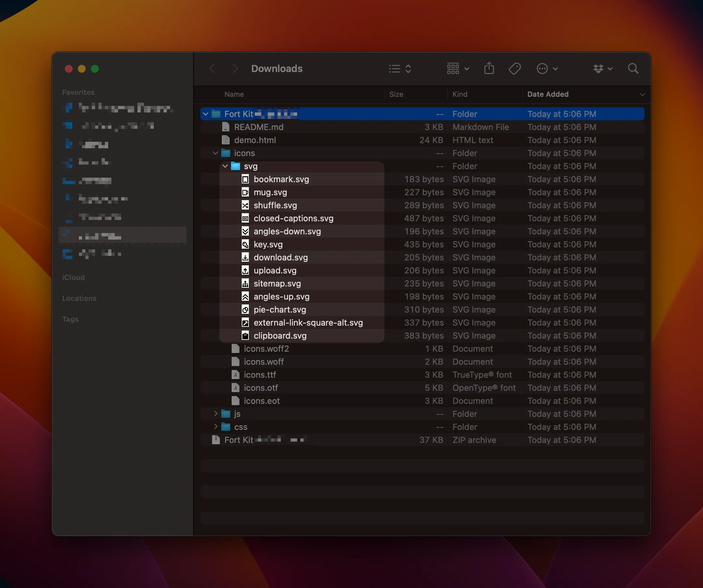Select the README.md file row
703x588 pixels.
coord(259,127)
